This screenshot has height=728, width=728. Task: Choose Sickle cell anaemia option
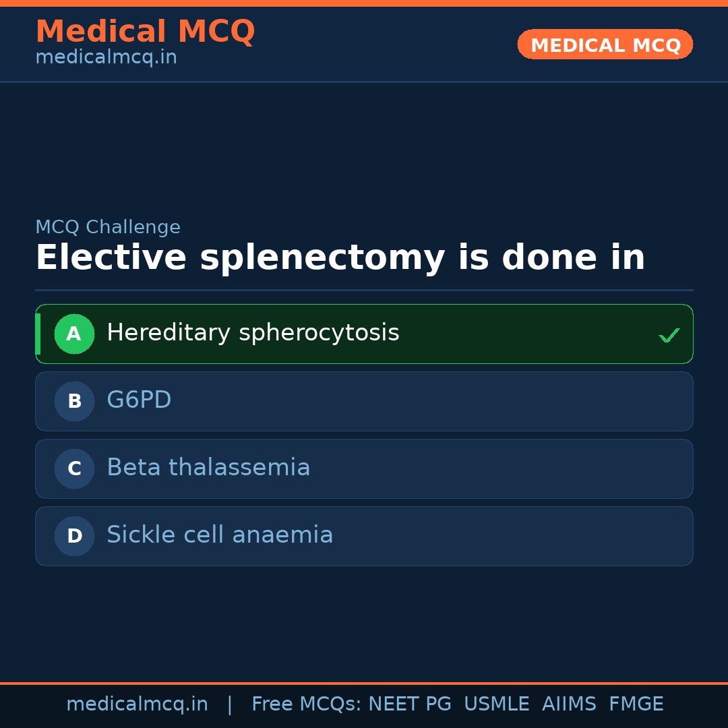click(x=220, y=535)
